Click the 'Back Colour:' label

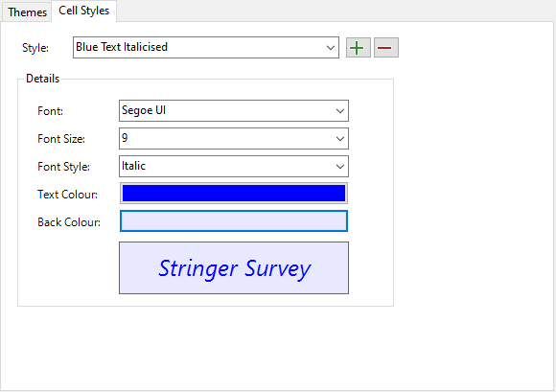coord(69,222)
